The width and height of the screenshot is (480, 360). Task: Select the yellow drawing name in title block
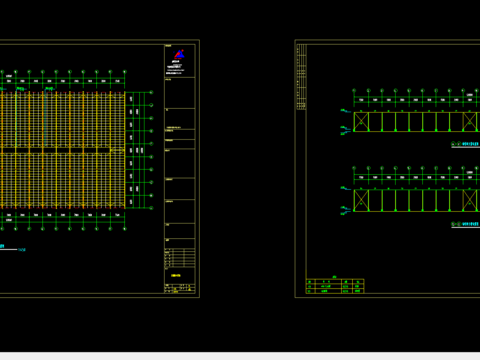coord(176,275)
